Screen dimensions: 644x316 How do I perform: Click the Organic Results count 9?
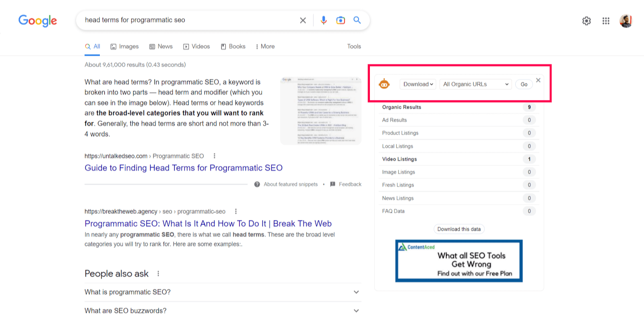tap(529, 107)
